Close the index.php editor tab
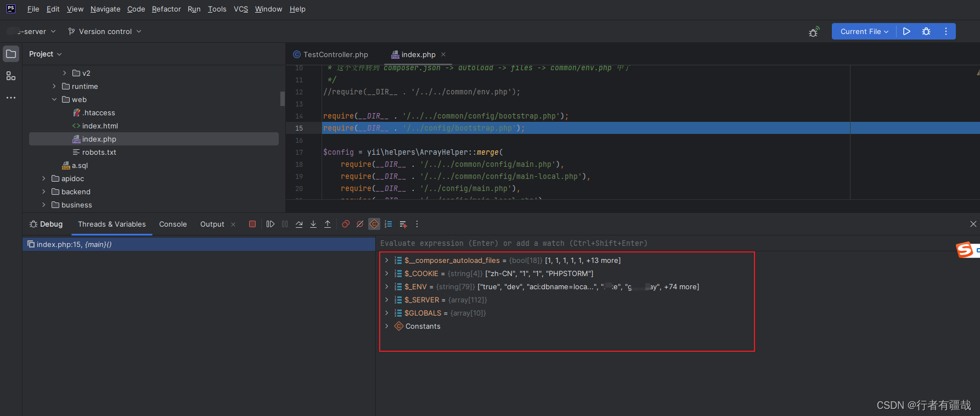Screen dimensions: 980x416 tap(443, 54)
